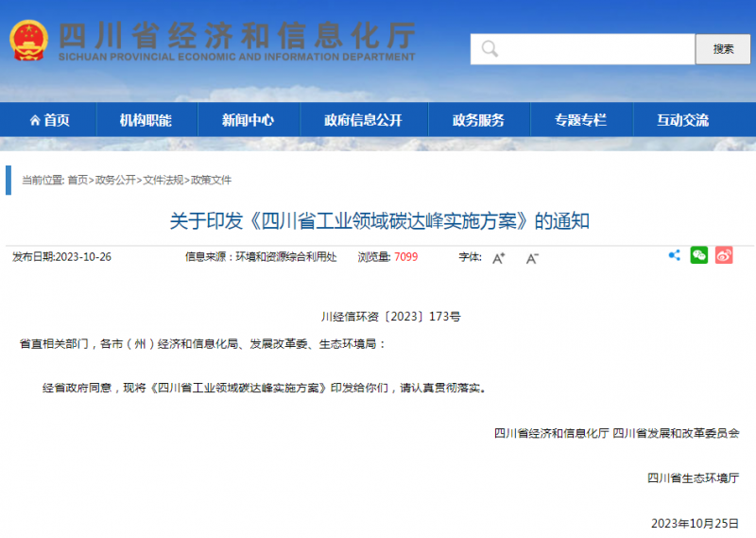Click signature 四川省经济和信息化厅 四川省发展和改革委员会

pyautogui.click(x=617, y=433)
